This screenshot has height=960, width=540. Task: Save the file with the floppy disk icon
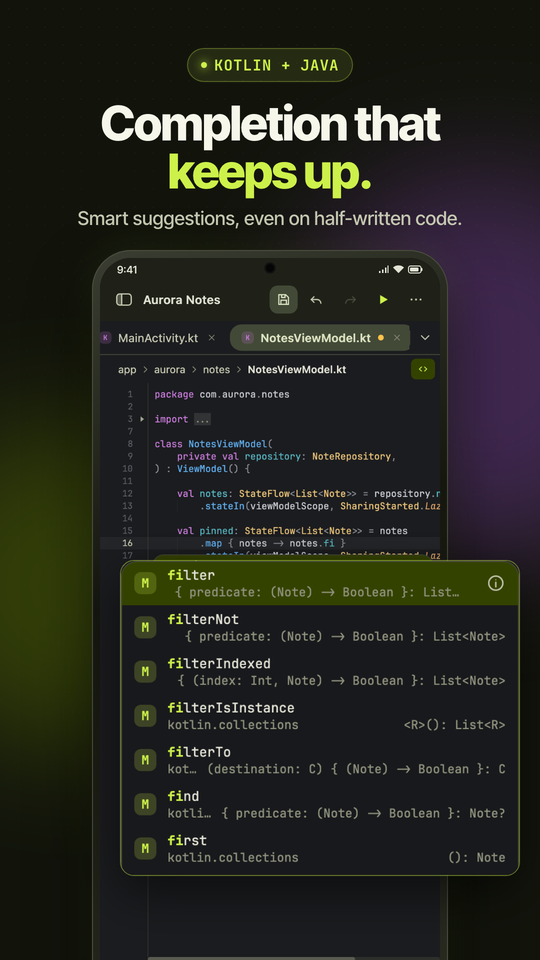283,299
